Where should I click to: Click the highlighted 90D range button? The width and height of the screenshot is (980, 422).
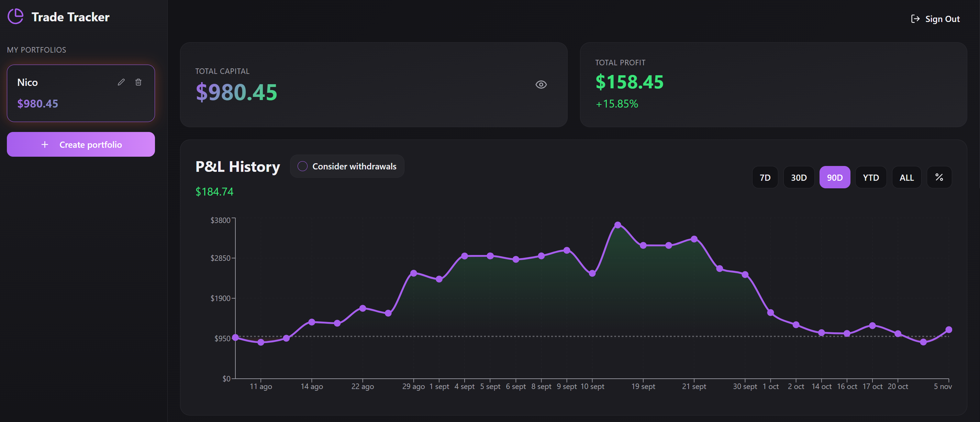[835, 177]
